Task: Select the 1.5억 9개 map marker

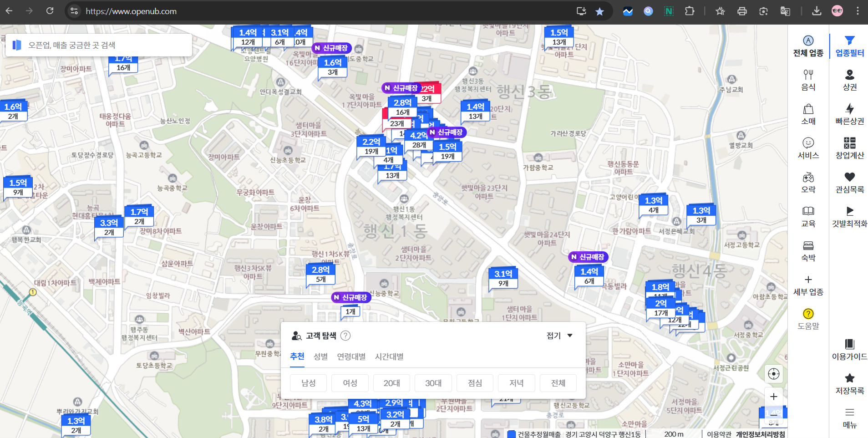Action: coord(18,187)
